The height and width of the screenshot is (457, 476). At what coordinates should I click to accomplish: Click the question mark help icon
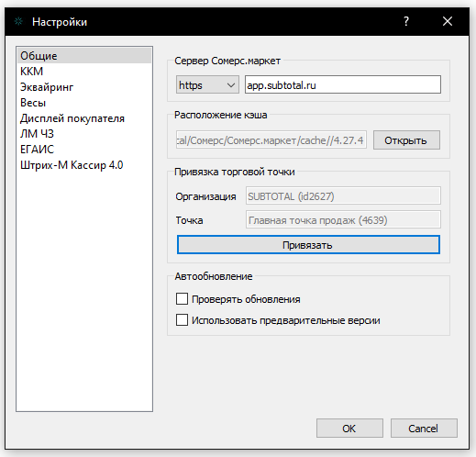[x=406, y=21]
